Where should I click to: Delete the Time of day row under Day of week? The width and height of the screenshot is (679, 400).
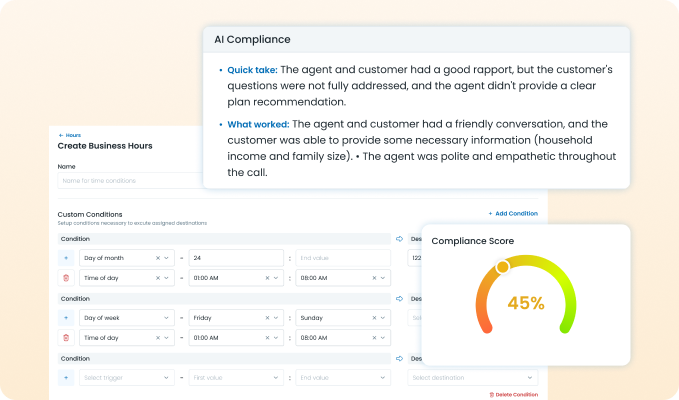[x=66, y=337]
